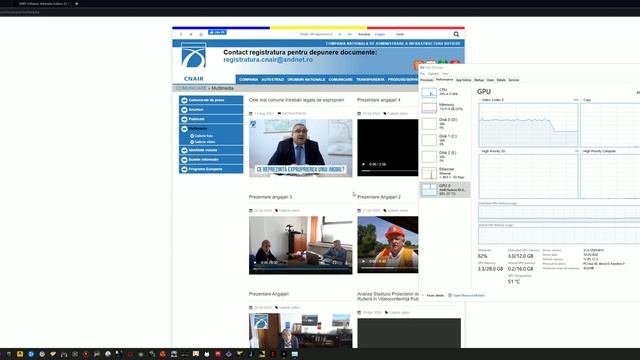Select Task Manager Performance tab

pyautogui.click(x=444, y=80)
